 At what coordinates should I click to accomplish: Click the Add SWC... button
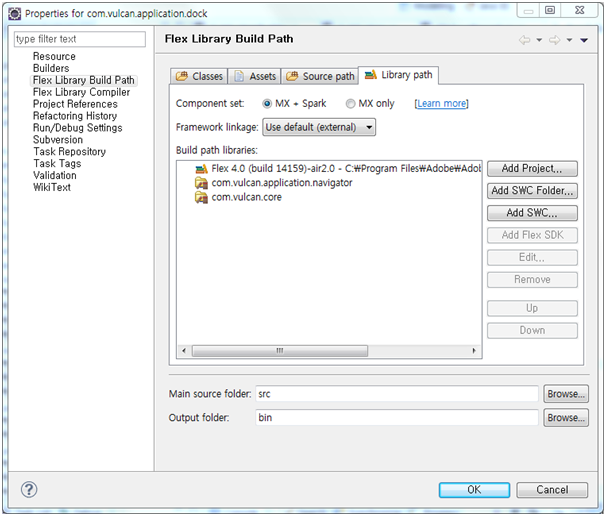[532, 213]
